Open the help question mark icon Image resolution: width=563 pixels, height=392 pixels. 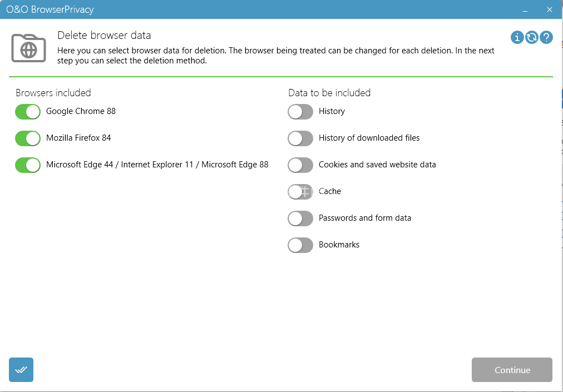click(x=546, y=37)
